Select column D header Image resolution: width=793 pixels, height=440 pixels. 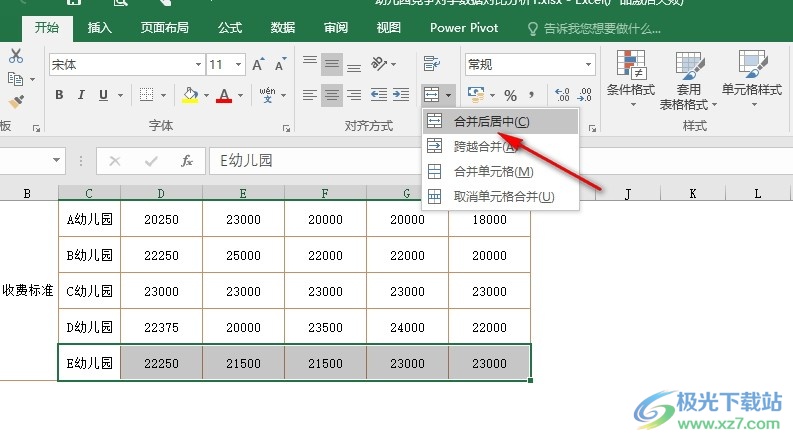click(161, 193)
